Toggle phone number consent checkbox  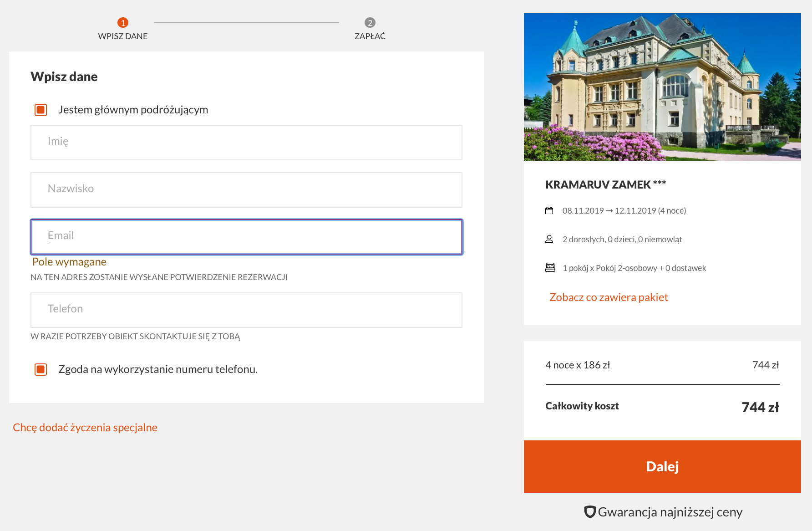[x=41, y=369]
